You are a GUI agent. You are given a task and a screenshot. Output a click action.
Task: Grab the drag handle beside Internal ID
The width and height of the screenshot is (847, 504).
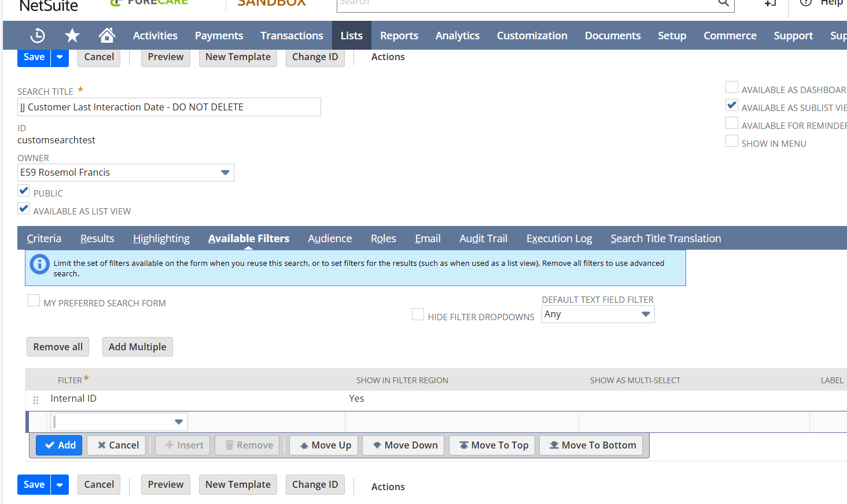(x=36, y=400)
